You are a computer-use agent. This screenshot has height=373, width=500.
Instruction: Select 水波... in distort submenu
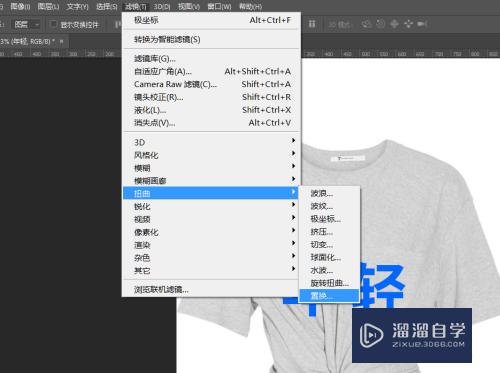click(x=329, y=270)
